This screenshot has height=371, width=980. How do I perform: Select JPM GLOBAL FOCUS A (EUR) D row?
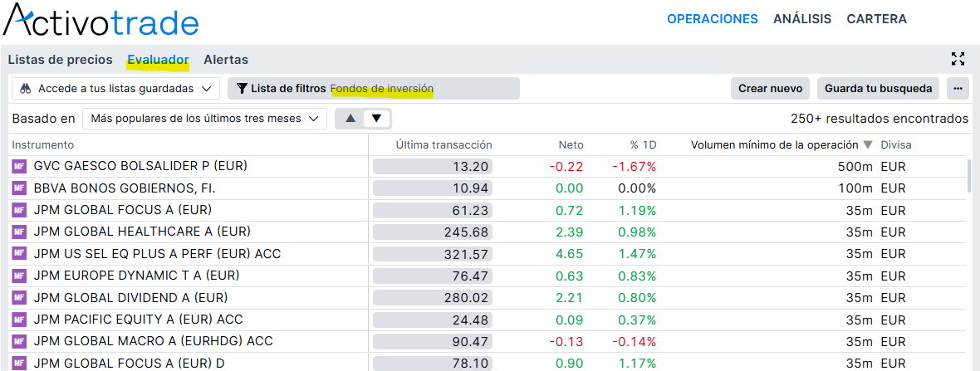click(x=488, y=362)
